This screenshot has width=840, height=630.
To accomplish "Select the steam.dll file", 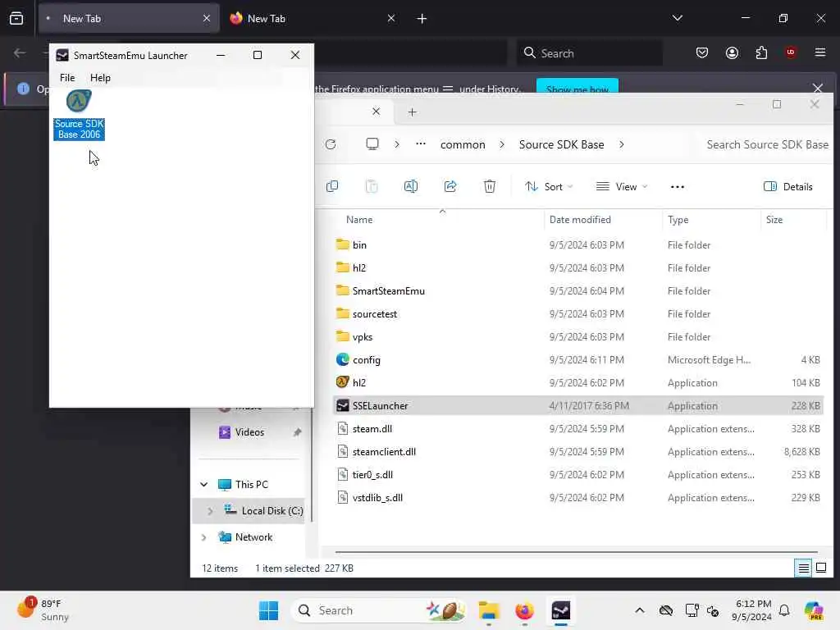I will (577, 428).
